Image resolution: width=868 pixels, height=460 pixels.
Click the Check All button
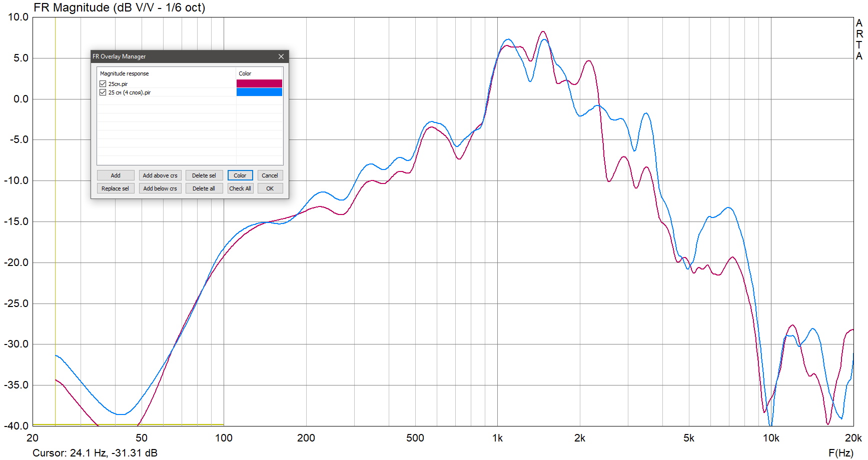pyautogui.click(x=240, y=188)
